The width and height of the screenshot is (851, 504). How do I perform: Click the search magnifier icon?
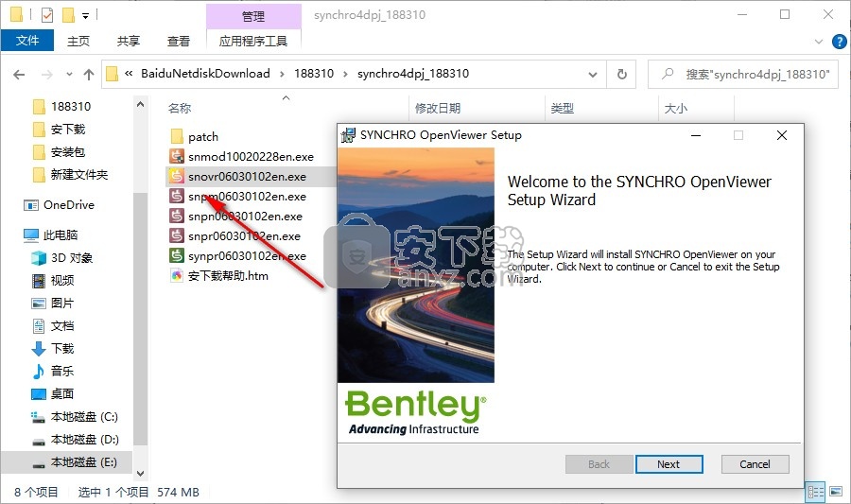pyautogui.click(x=668, y=73)
